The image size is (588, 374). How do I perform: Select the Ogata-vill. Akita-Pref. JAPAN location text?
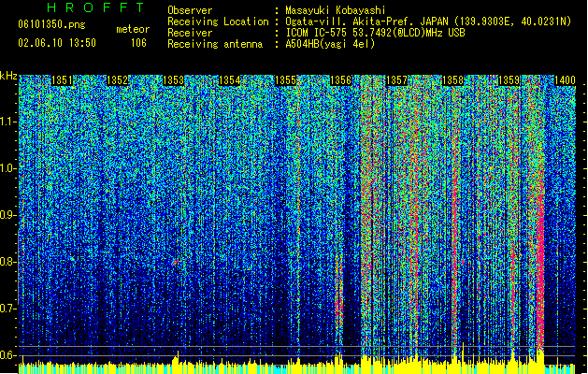click(x=428, y=22)
